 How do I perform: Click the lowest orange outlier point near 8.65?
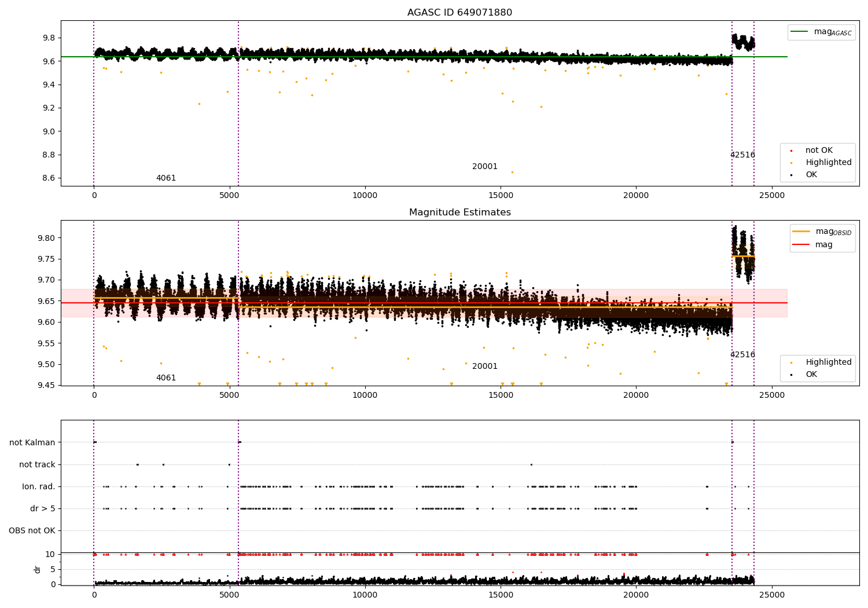[x=512, y=172]
